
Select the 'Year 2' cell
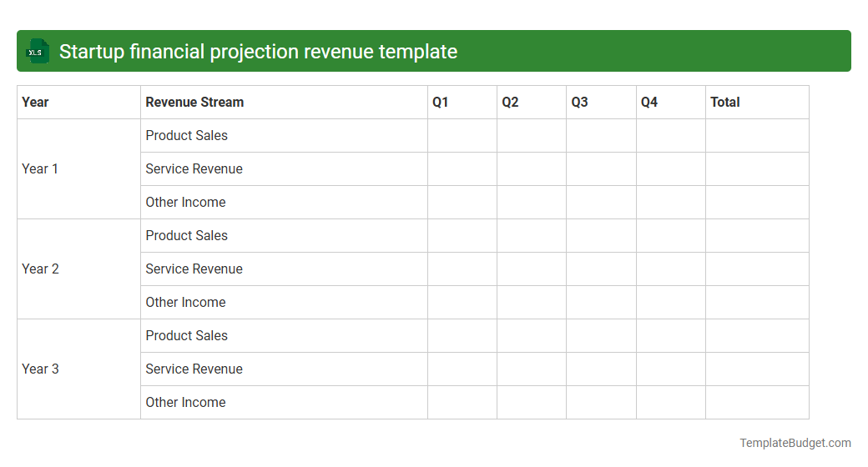[x=78, y=269]
